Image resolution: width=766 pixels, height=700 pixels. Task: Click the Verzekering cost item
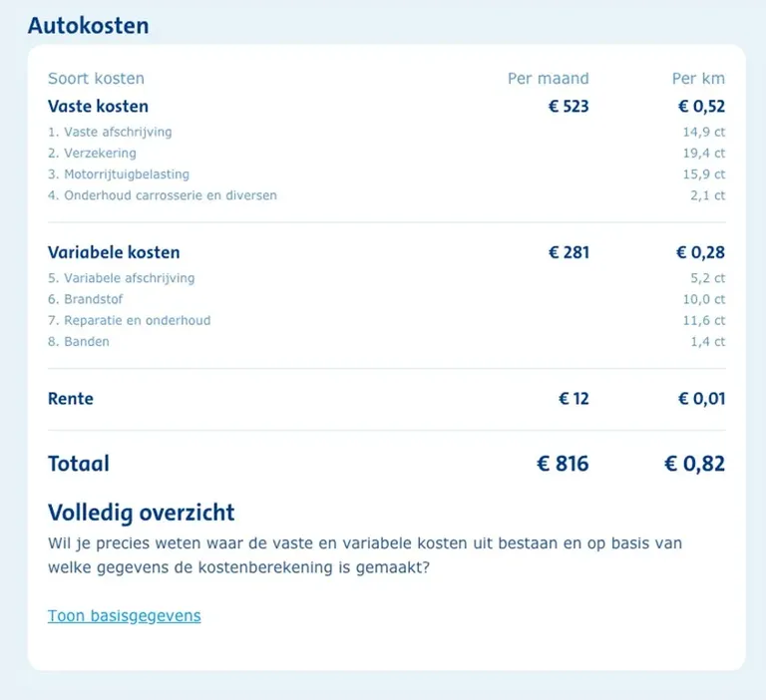click(x=92, y=154)
